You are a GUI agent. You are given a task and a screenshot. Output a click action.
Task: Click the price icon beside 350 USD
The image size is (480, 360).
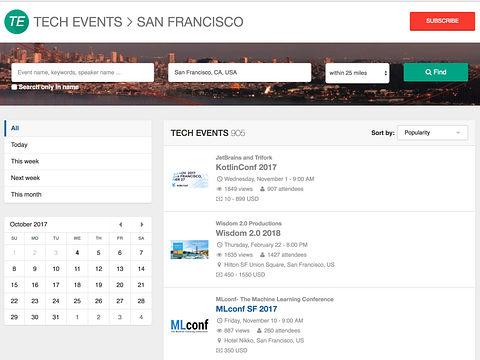pyautogui.click(x=219, y=351)
